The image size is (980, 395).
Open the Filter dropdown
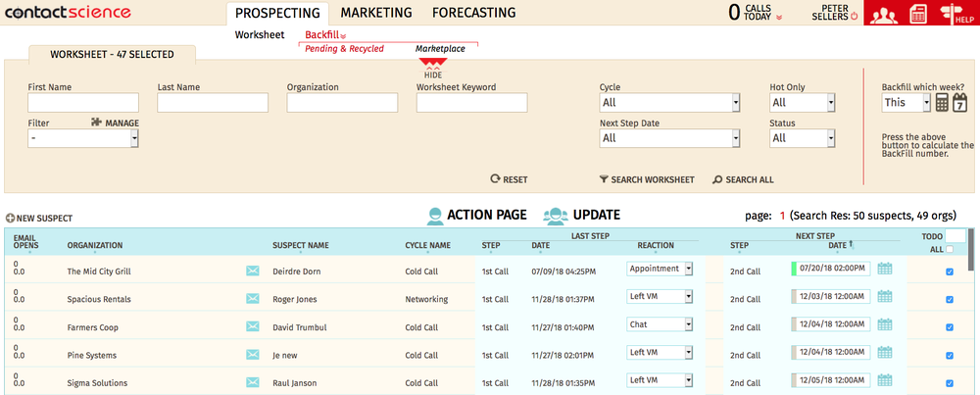pos(83,139)
